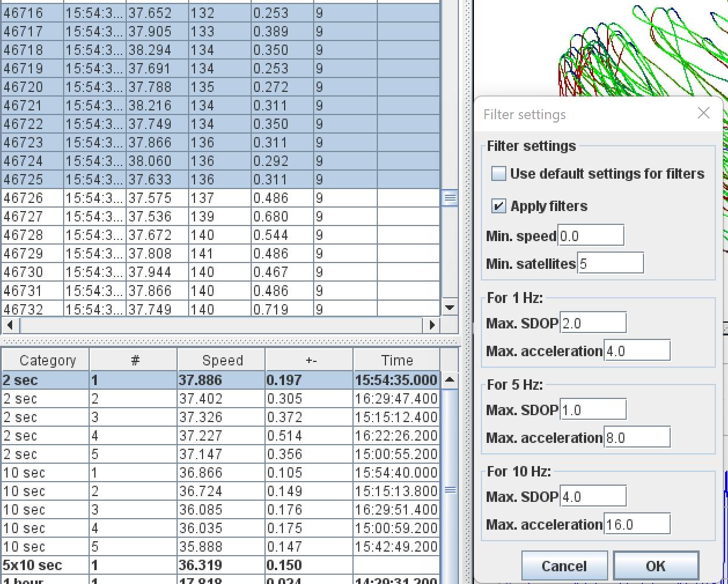The width and height of the screenshot is (728, 584).
Task: Select the 10 Hz Max. acceleration field
Action: 637,524
